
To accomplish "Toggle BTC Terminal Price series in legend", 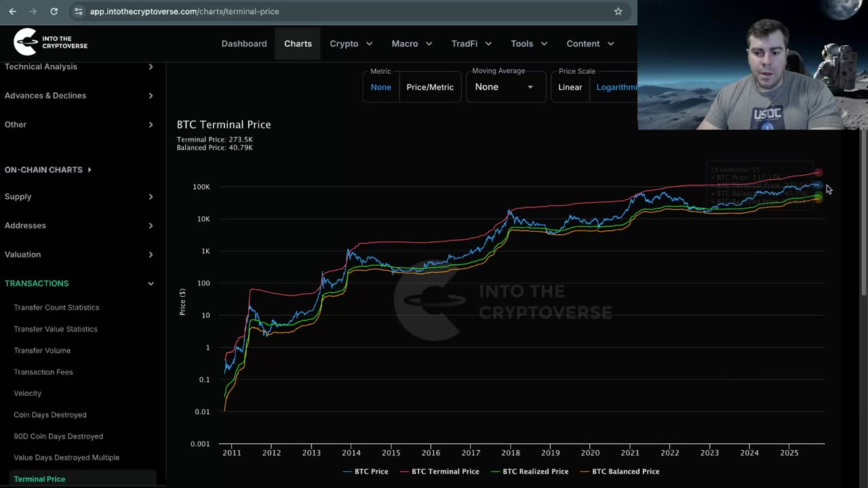I will [x=439, y=472].
